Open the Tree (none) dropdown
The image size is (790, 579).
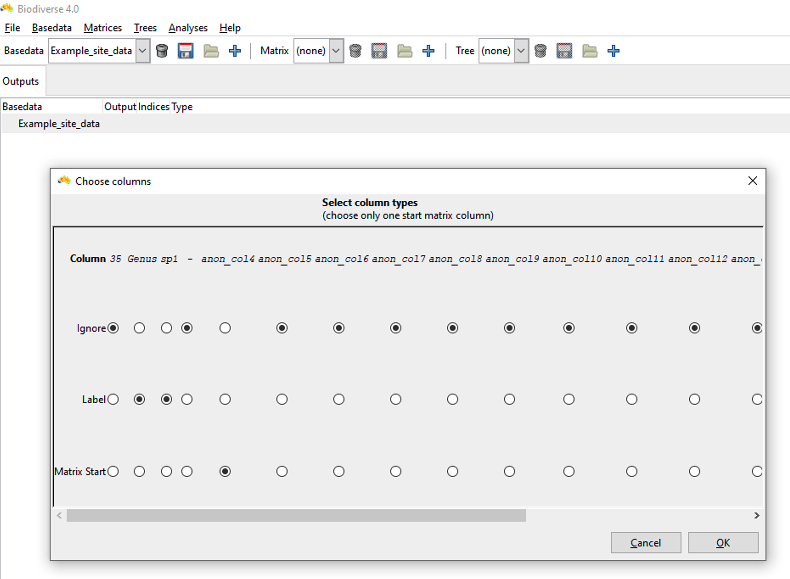[504, 51]
